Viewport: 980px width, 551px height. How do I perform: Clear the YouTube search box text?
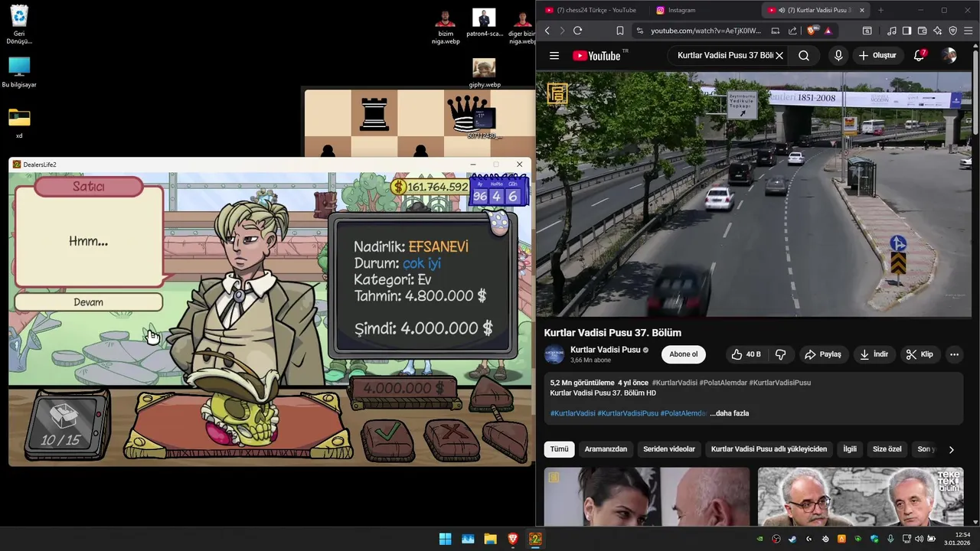click(779, 56)
